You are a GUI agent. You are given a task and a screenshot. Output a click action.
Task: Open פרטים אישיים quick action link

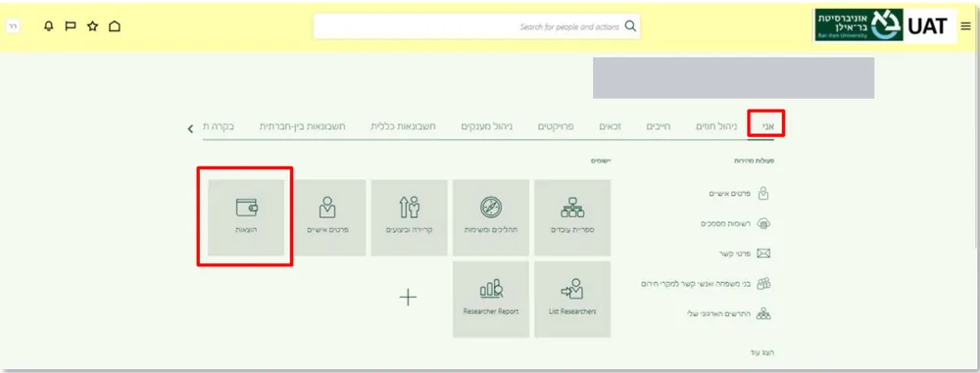click(731, 194)
